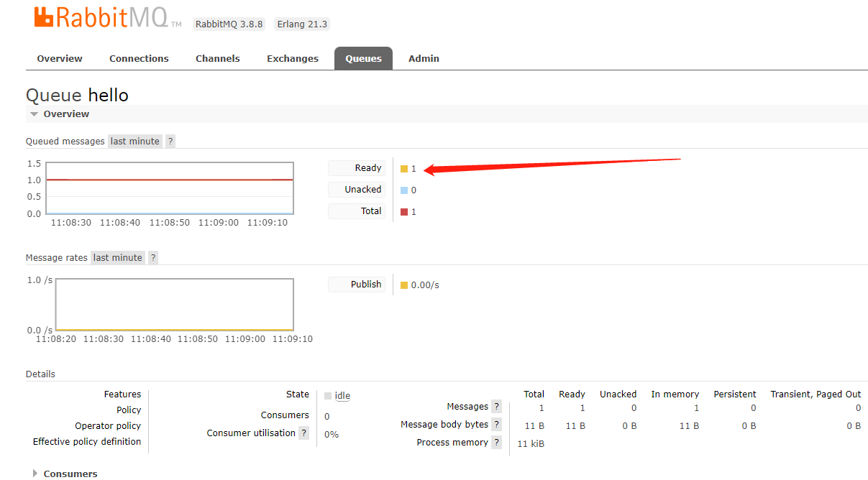Toggle the Ready series on the chart
The image size is (868, 480).
357,167
